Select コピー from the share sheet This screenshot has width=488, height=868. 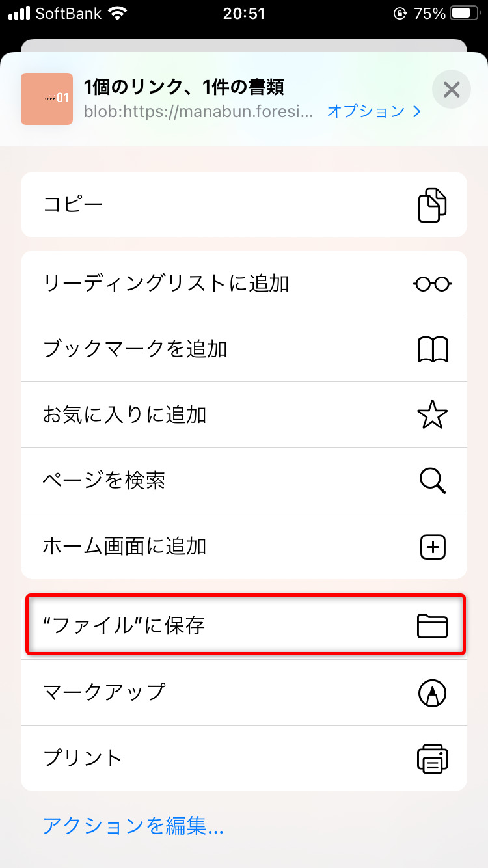[x=244, y=204]
